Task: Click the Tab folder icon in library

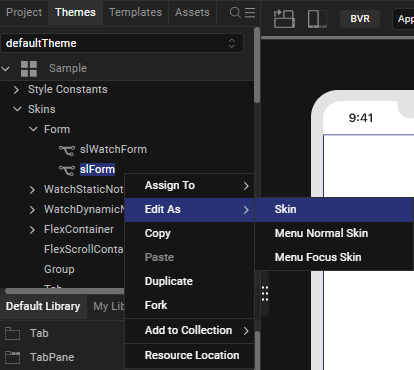Action: (x=13, y=334)
